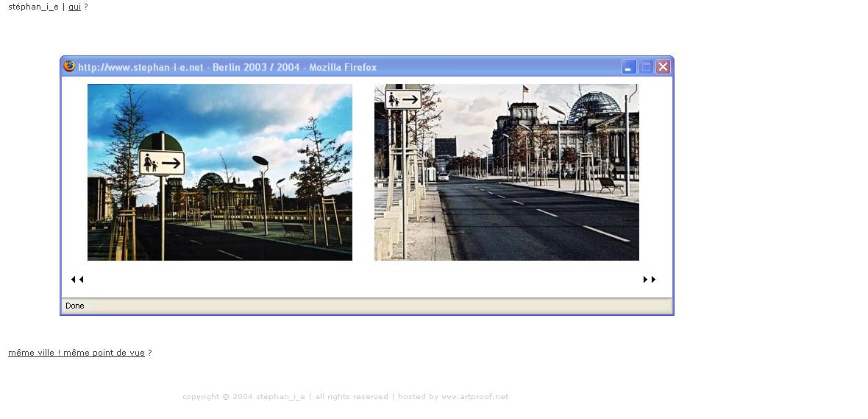Image resolution: width=868 pixels, height=419 pixels.
Task: Click the 'stéphan_i_e' header text
Action: tap(33, 7)
